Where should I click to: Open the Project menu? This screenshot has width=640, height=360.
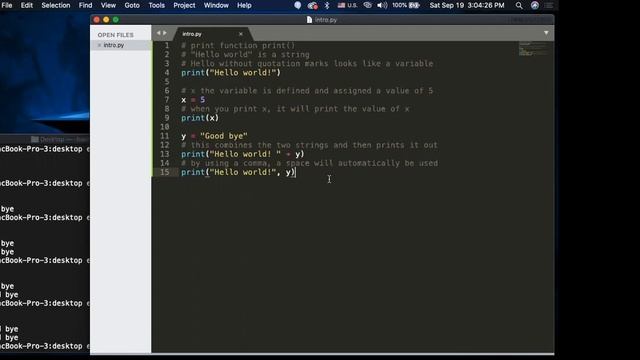[x=184, y=5]
